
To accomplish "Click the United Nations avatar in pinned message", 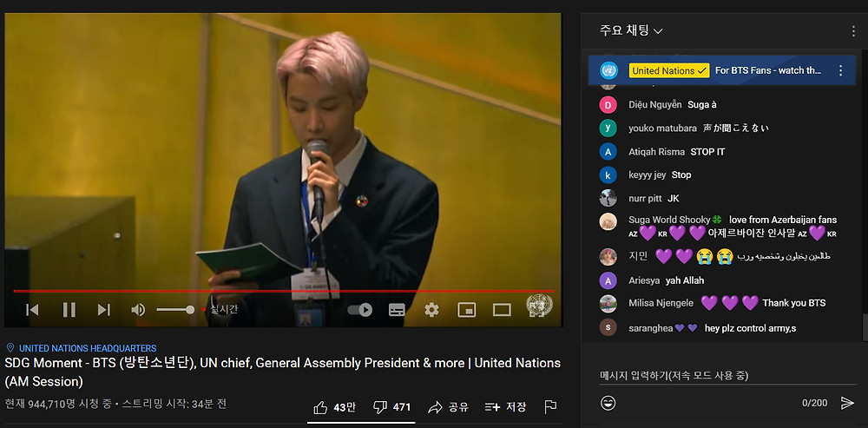I will coord(608,70).
